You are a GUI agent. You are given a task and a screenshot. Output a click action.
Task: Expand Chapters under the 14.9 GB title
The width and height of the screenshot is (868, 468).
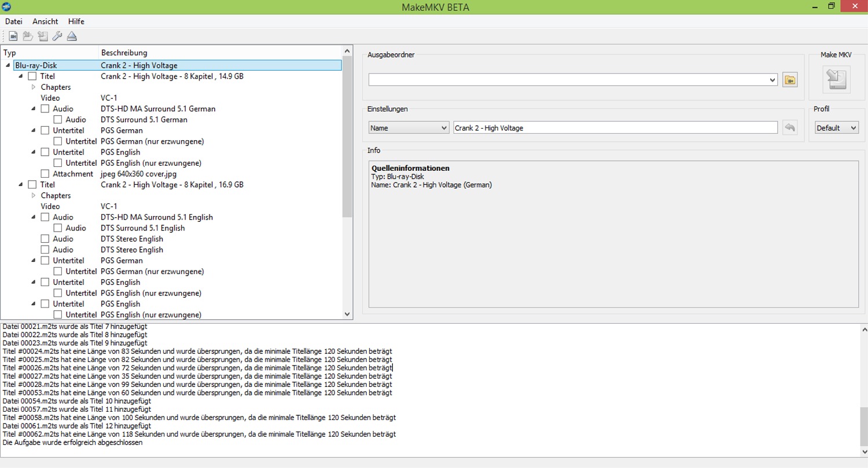coord(34,87)
